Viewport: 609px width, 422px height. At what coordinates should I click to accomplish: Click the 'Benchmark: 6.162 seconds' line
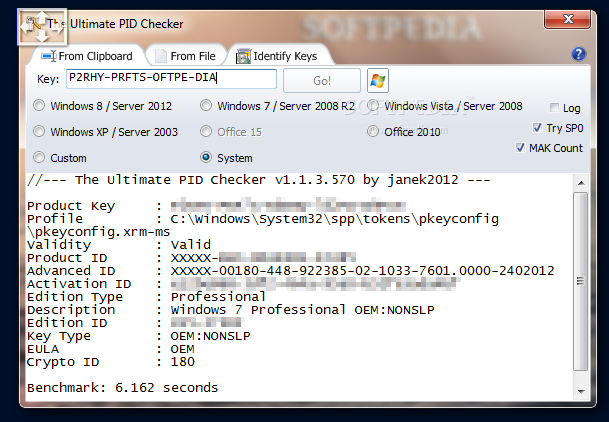(122, 387)
